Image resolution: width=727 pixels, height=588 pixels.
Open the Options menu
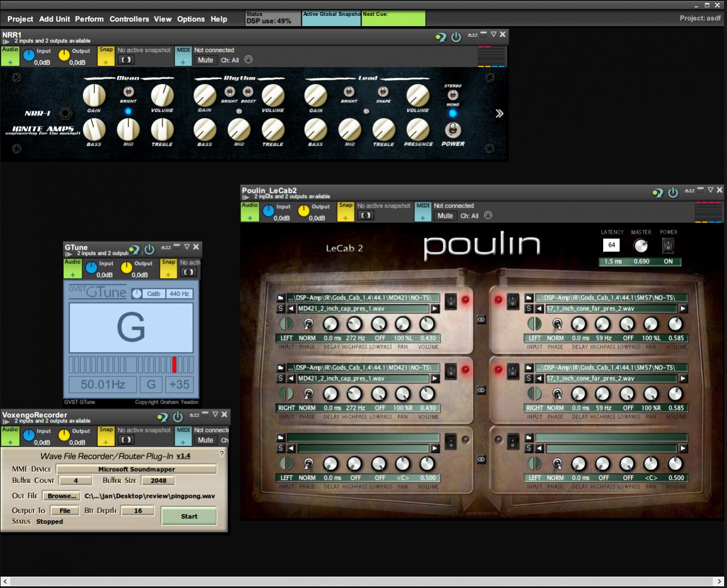tap(191, 19)
